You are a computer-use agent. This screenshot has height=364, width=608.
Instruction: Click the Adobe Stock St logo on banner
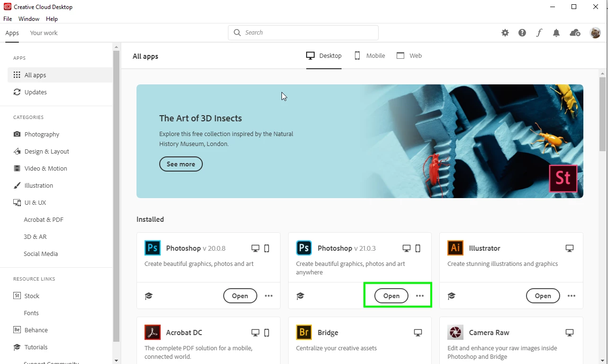(x=563, y=178)
